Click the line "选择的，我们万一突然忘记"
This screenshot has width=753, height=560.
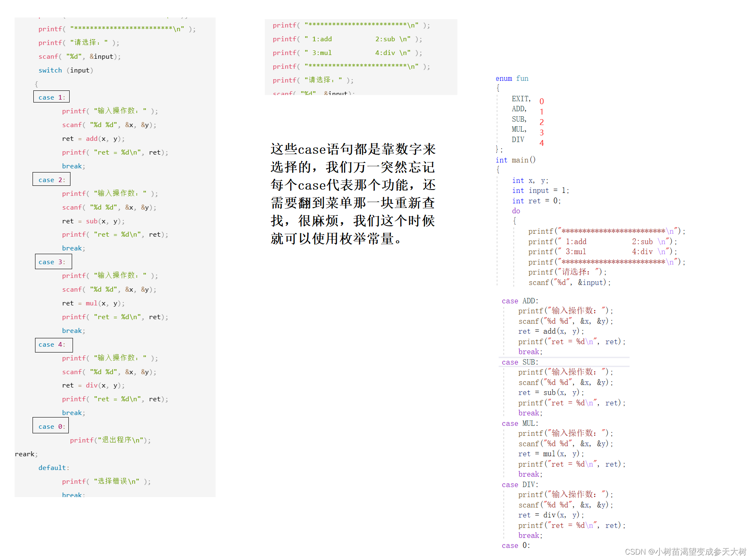pyautogui.click(x=353, y=167)
